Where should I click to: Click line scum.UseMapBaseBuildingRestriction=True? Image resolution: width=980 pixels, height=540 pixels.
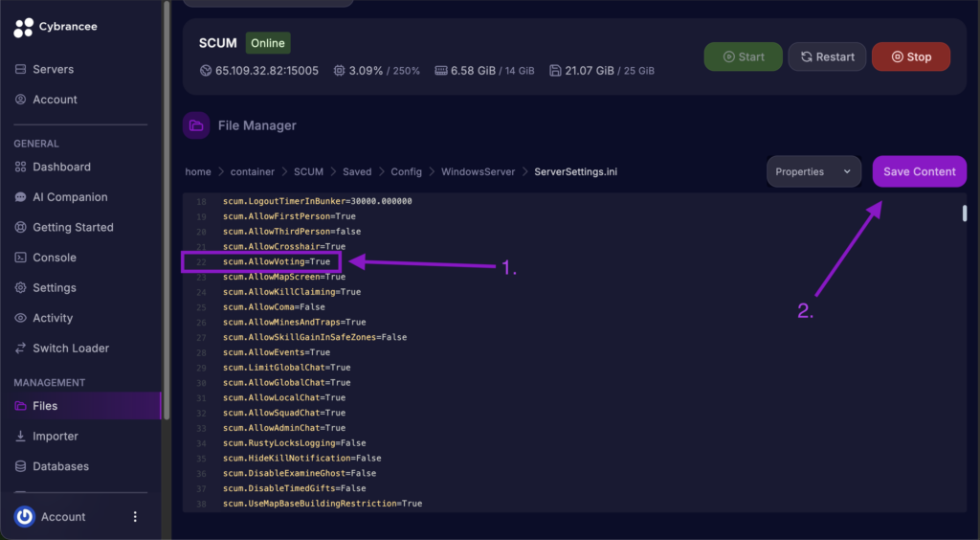tap(323, 504)
